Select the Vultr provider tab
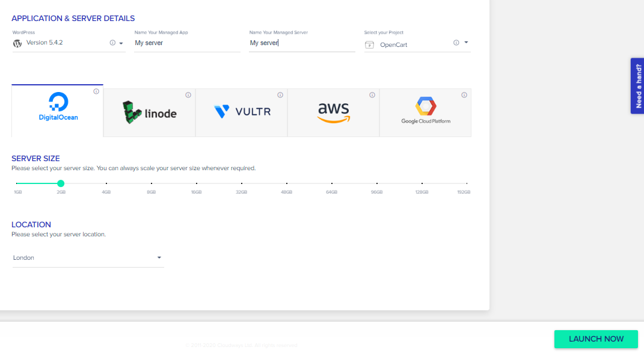The height and width of the screenshot is (353, 644). (x=242, y=112)
